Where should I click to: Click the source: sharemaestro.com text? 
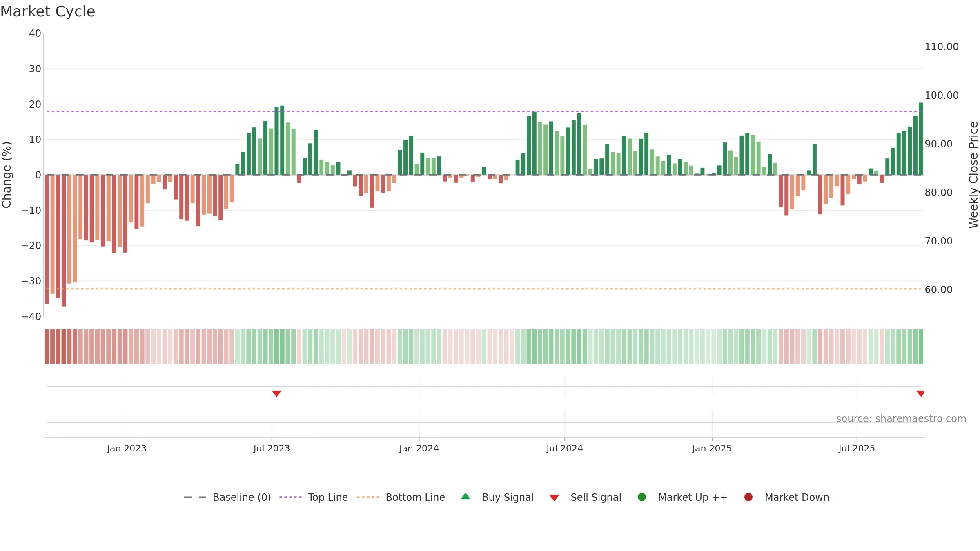click(901, 418)
